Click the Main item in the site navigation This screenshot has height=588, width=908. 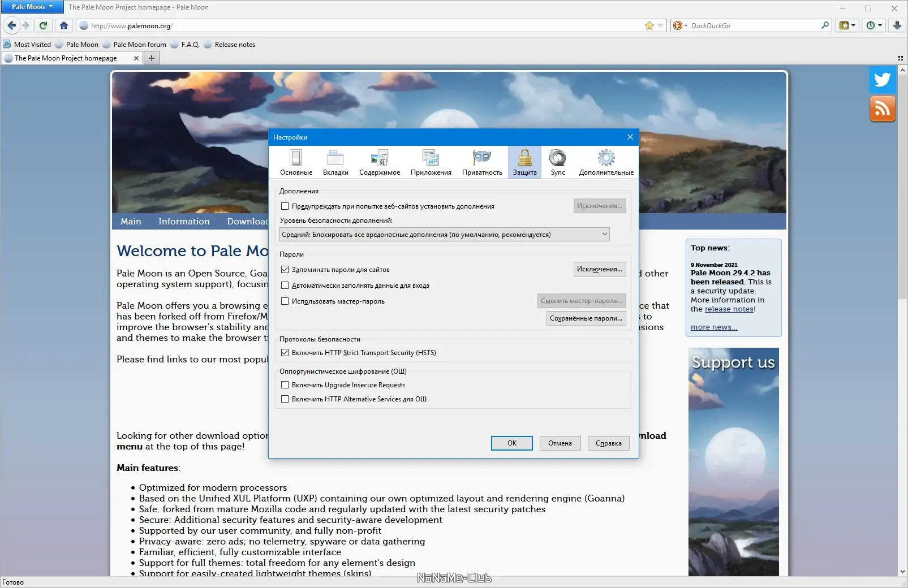(x=131, y=222)
